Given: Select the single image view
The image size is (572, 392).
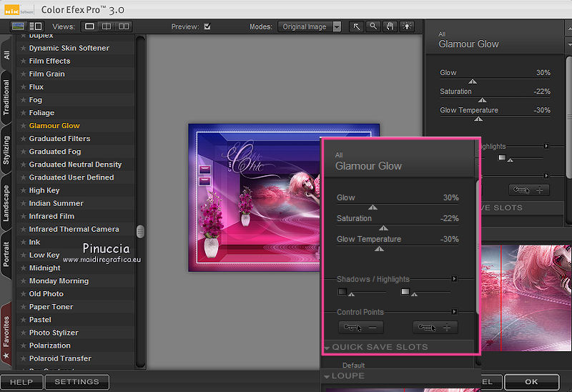Looking at the screenshot, I should click(x=89, y=26).
